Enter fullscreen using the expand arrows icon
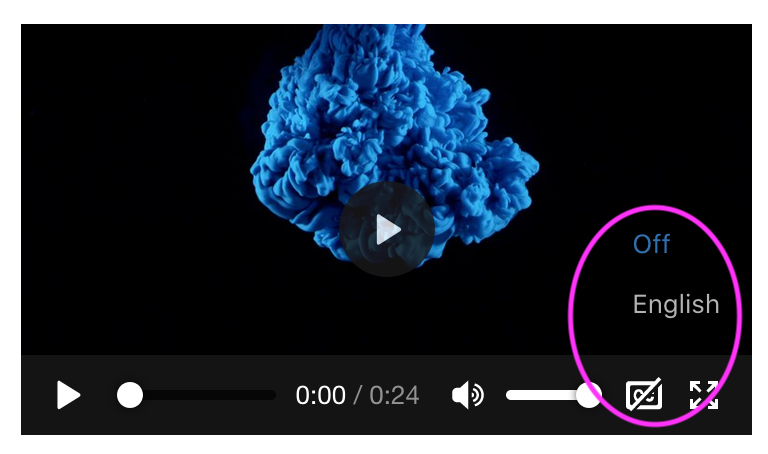The width and height of the screenshot is (768, 454). tap(704, 395)
